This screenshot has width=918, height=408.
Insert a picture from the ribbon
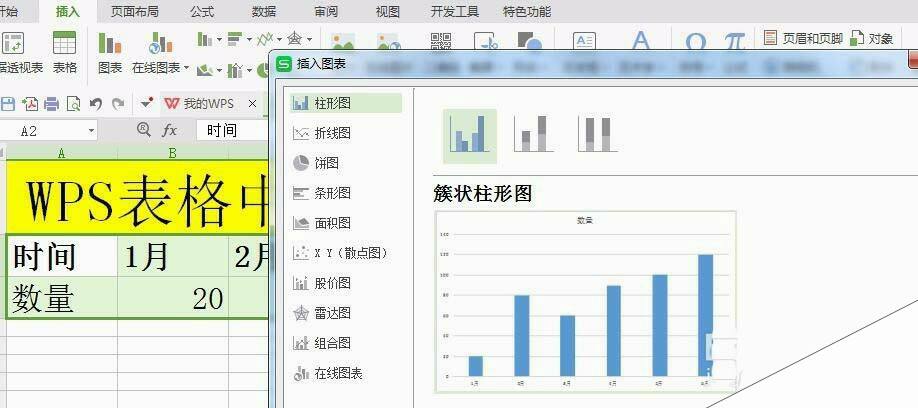pos(343,42)
